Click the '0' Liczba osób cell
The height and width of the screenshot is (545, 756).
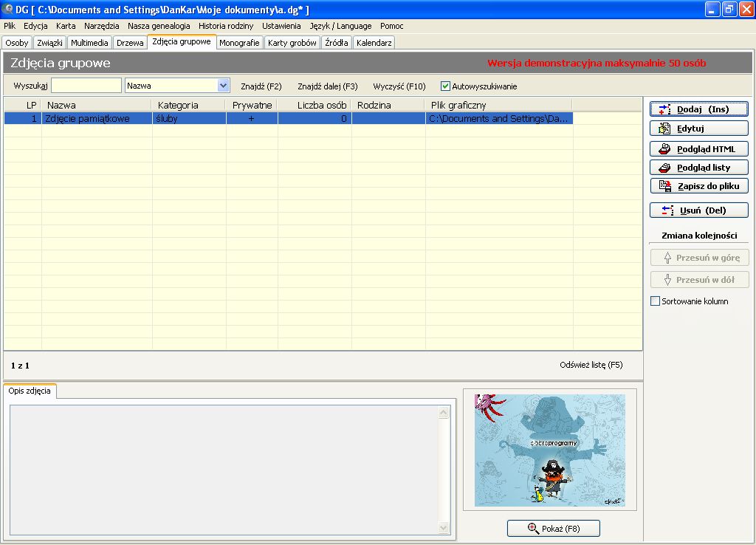pos(315,119)
